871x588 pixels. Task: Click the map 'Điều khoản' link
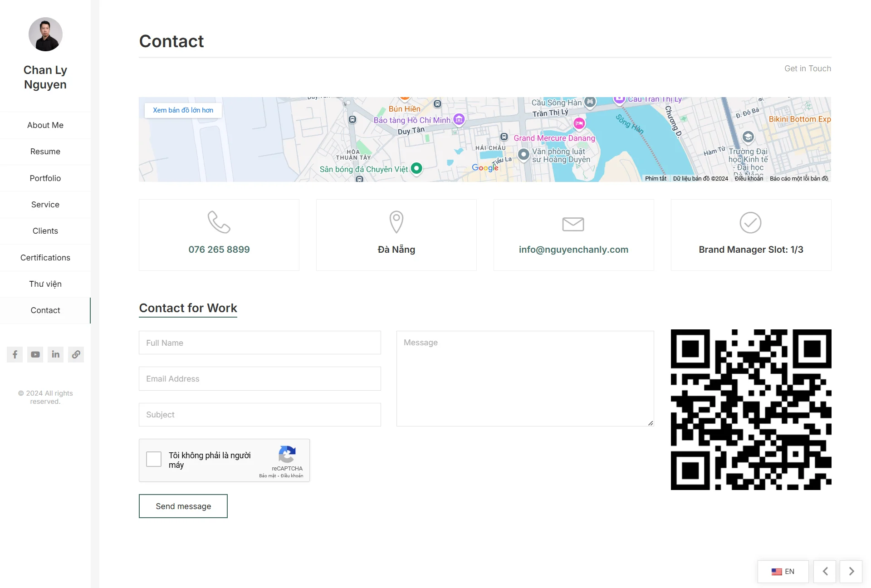749,178
